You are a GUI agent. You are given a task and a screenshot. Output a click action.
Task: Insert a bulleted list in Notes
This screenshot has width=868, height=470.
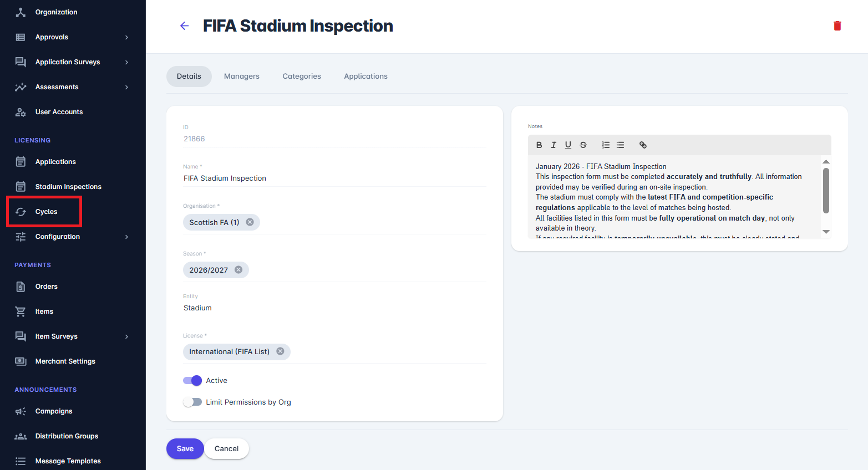click(620, 145)
